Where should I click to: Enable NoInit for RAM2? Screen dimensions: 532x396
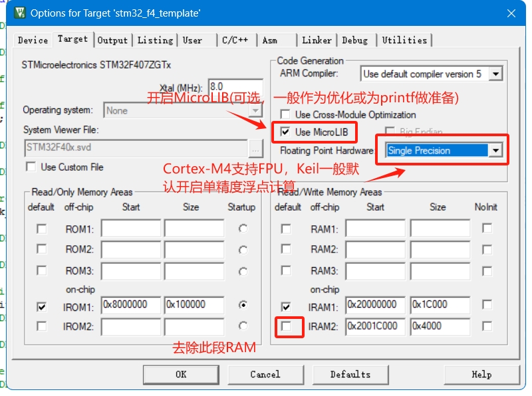tap(487, 250)
